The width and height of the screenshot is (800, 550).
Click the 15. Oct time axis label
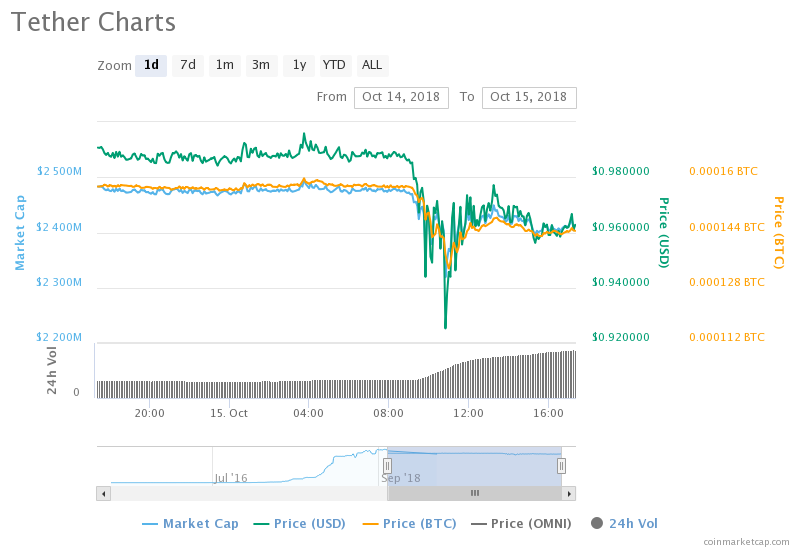229,413
